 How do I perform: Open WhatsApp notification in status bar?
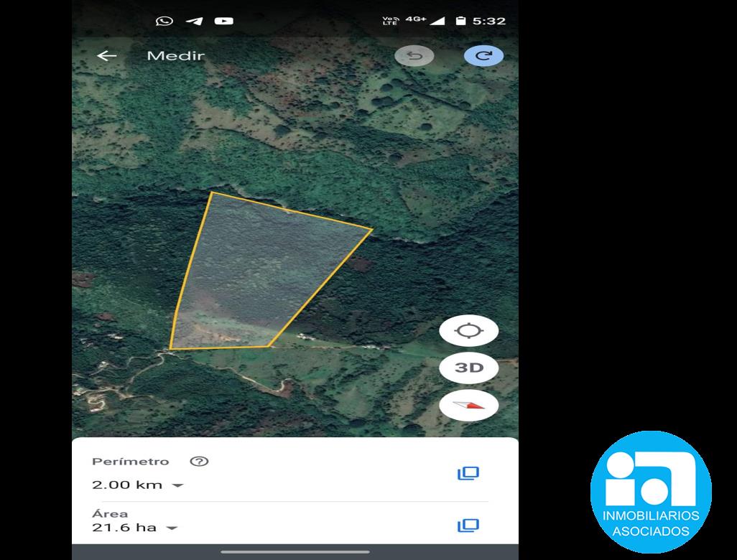[164, 21]
